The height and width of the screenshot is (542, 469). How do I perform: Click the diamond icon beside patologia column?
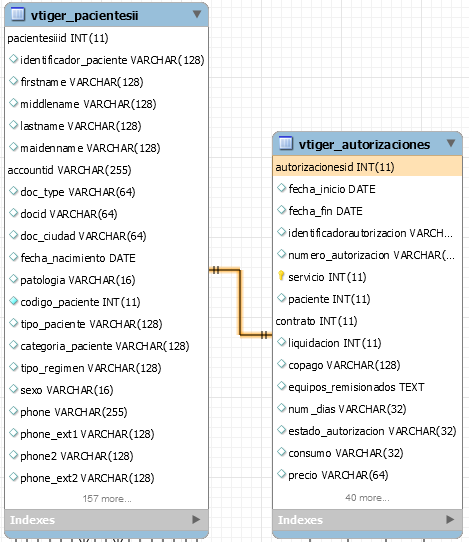click(x=13, y=279)
